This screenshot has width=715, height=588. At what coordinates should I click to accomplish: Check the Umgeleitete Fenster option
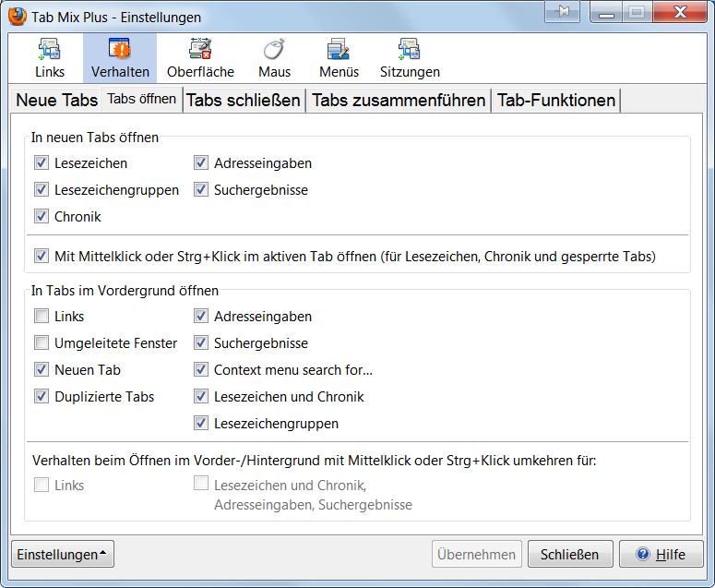pyautogui.click(x=42, y=342)
